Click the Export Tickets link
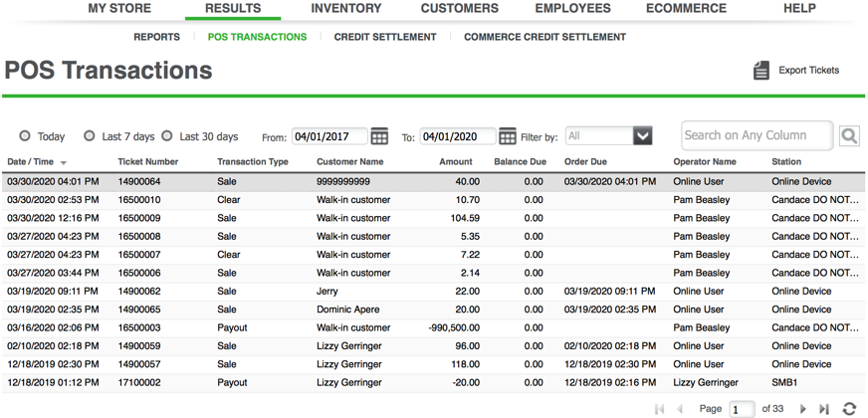 pyautogui.click(x=808, y=71)
